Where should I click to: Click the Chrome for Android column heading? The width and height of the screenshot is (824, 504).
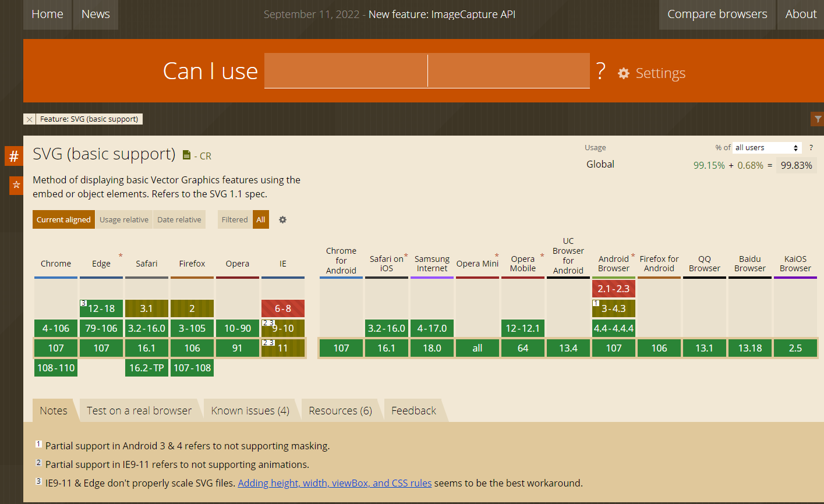click(341, 261)
